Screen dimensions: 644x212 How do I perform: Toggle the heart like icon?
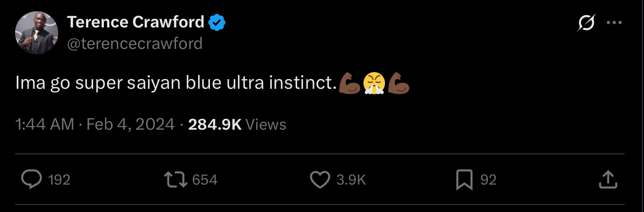[x=320, y=180]
